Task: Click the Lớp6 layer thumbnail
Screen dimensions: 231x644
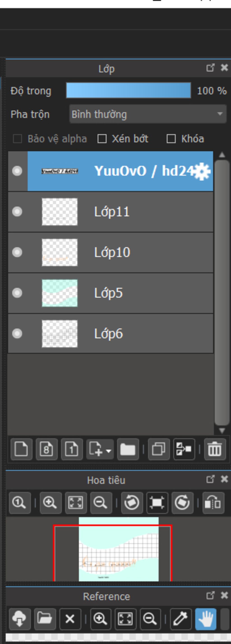Action: (60, 333)
